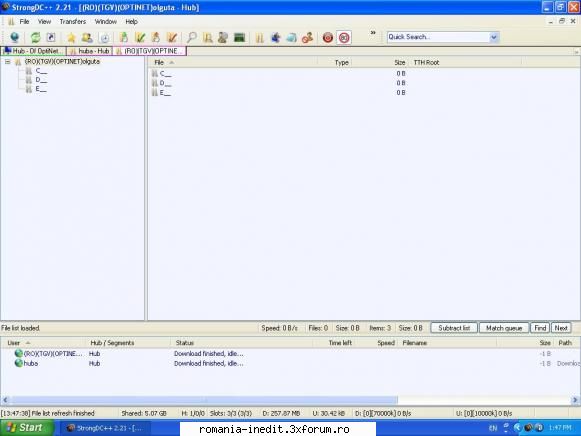Open the Quick Search dropdown arrow

pyautogui.click(x=494, y=37)
